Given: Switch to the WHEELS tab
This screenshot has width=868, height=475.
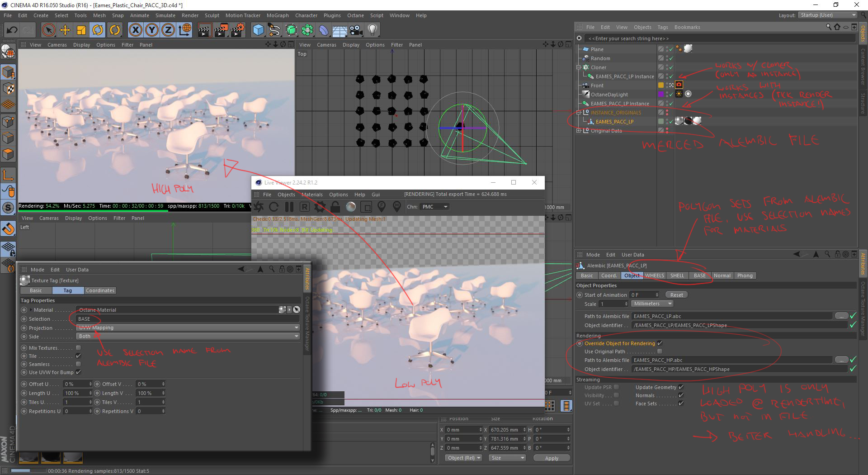Looking at the screenshot, I should coord(655,275).
